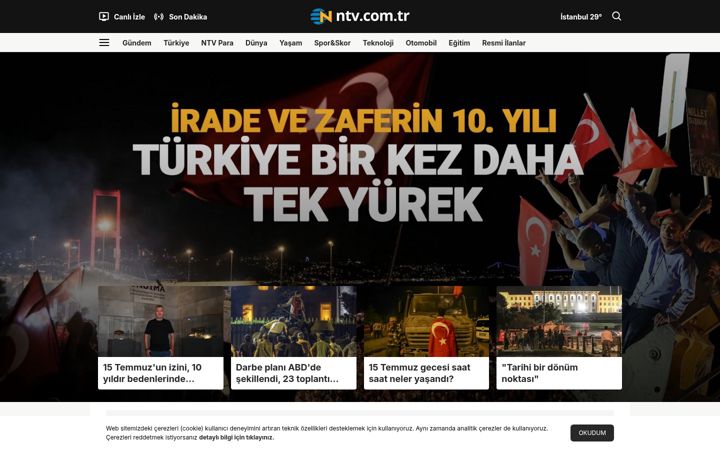Open the hamburger menu icon
The height and width of the screenshot is (450, 720).
point(104,43)
